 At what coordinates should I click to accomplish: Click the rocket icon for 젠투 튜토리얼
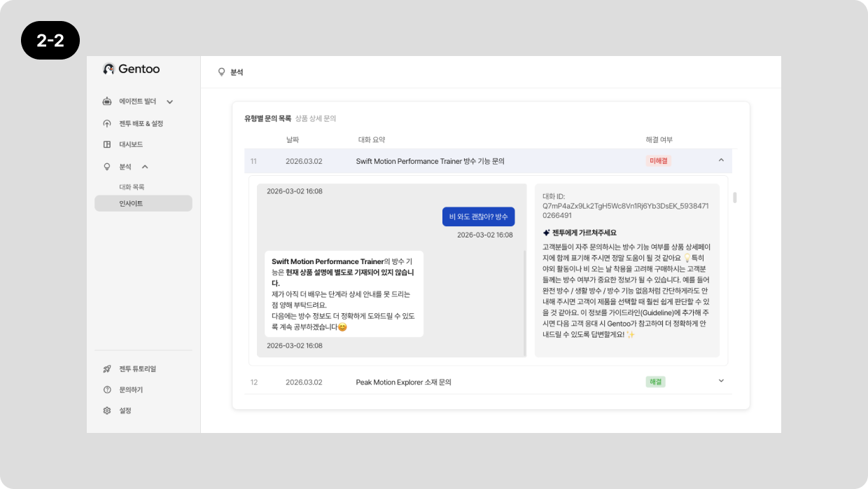107,369
